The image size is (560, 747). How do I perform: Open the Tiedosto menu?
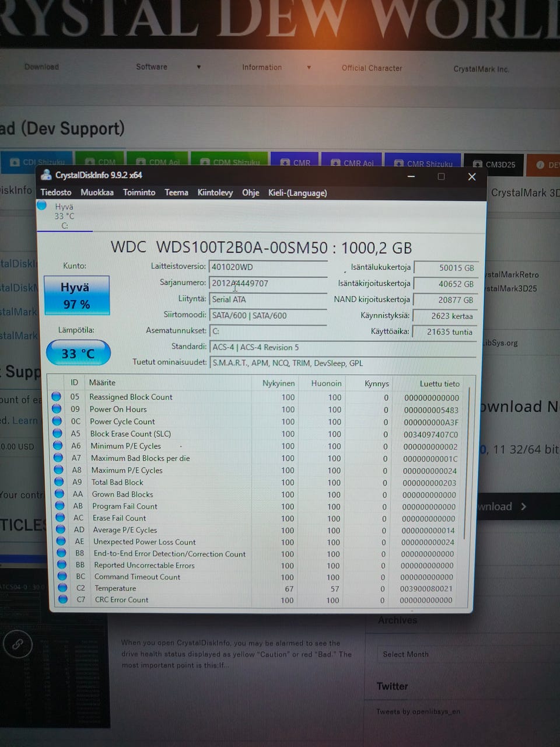point(56,193)
